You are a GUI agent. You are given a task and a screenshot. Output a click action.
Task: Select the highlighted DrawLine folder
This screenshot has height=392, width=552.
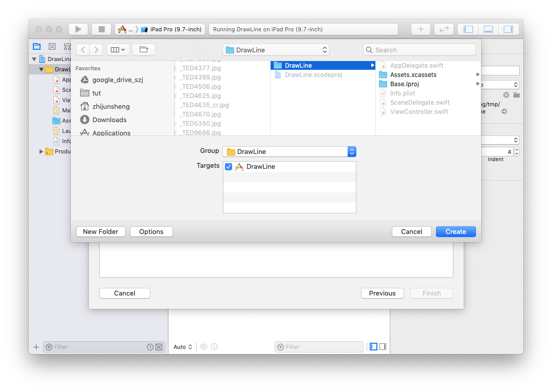323,66
